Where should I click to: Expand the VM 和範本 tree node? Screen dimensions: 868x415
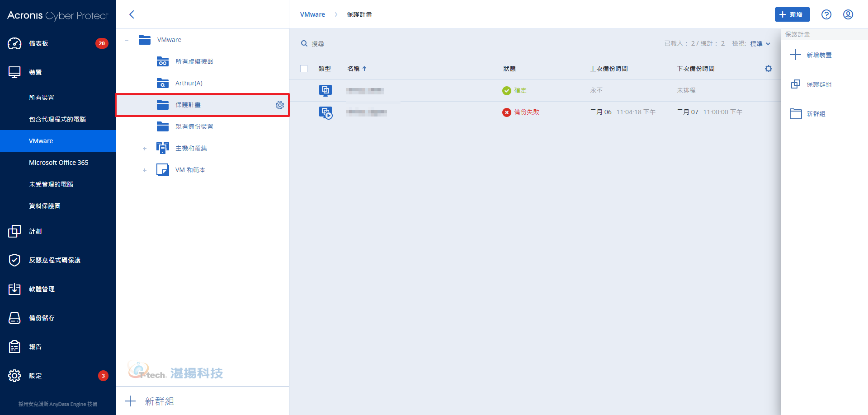(145, 170)
